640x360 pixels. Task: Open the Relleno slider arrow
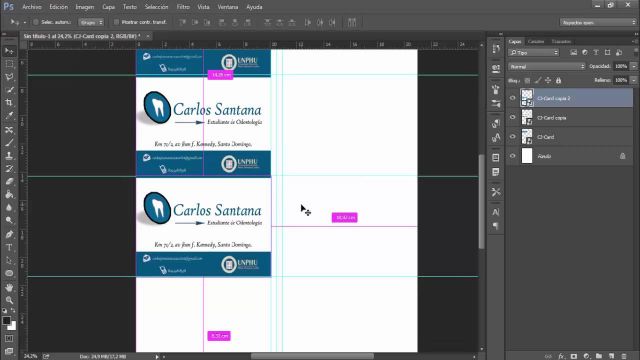coord(634,80)
